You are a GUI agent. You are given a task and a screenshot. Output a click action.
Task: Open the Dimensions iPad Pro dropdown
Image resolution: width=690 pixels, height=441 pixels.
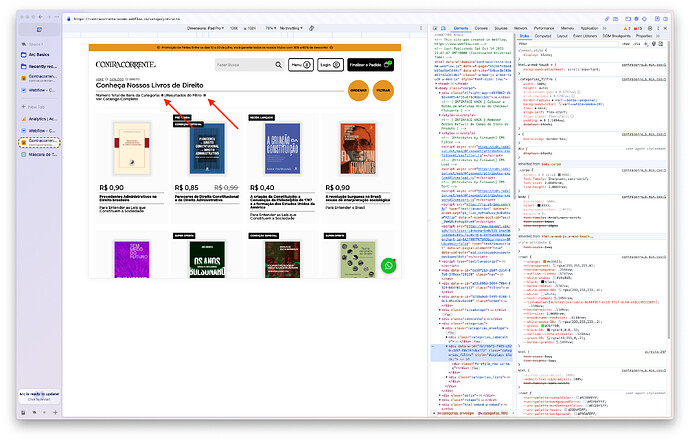click(x=206, y=28)
